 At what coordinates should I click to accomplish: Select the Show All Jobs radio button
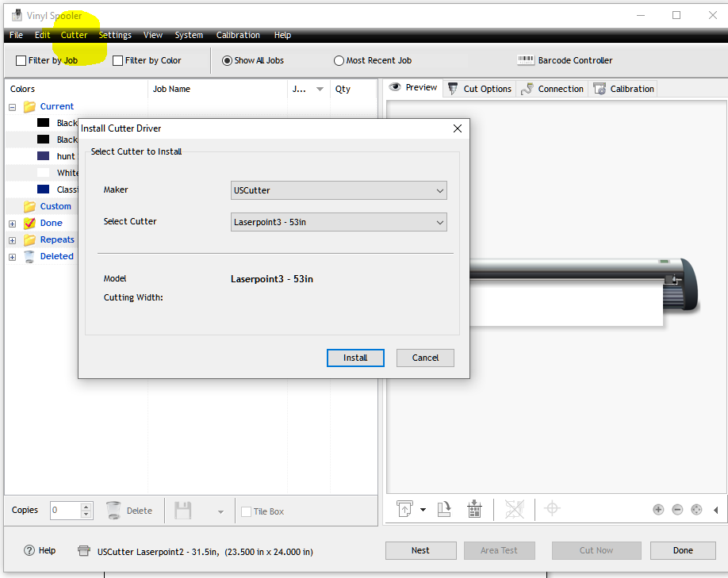click(x=227, y=60)
